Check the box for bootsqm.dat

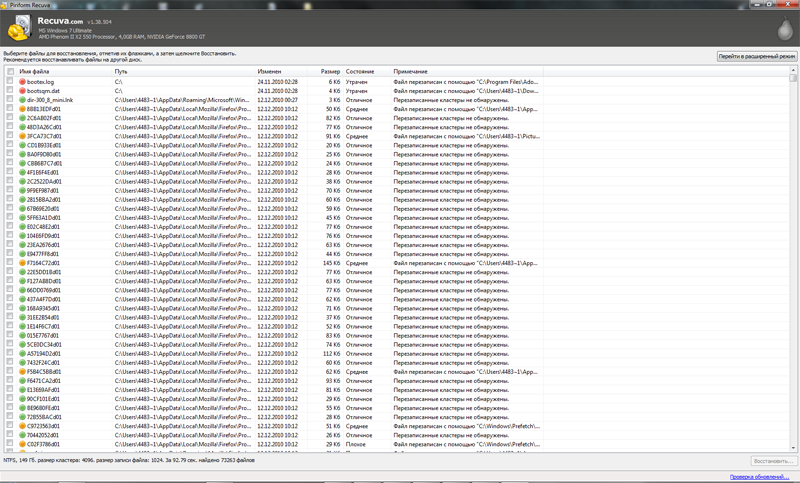pos(10,90)
